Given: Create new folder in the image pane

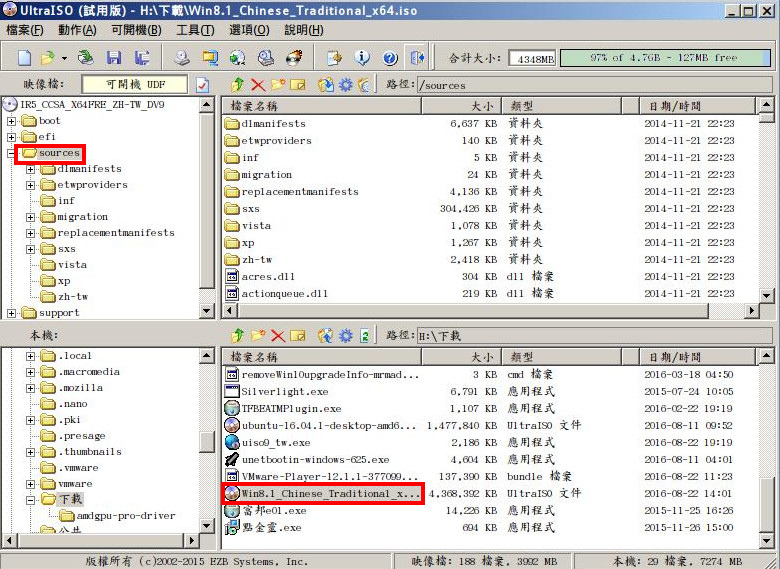Looking at the screenshot, I should pos(278,85).
